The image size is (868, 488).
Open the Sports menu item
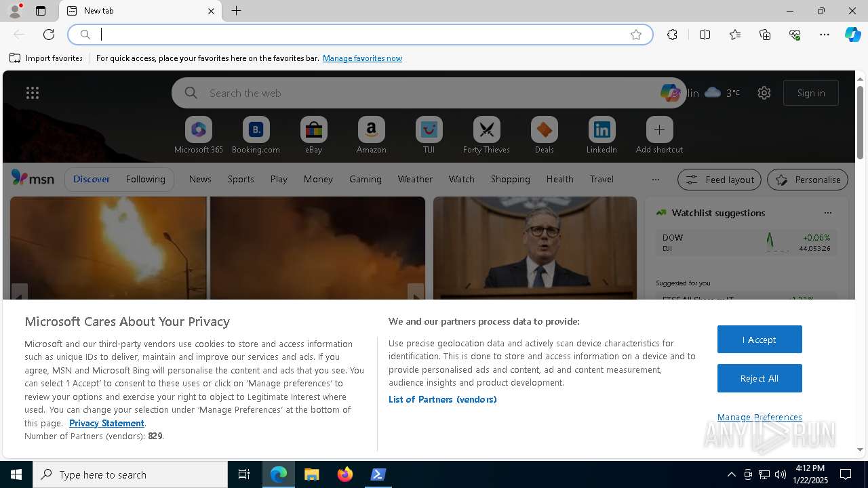pyautogui.click(x=241, y=179)
